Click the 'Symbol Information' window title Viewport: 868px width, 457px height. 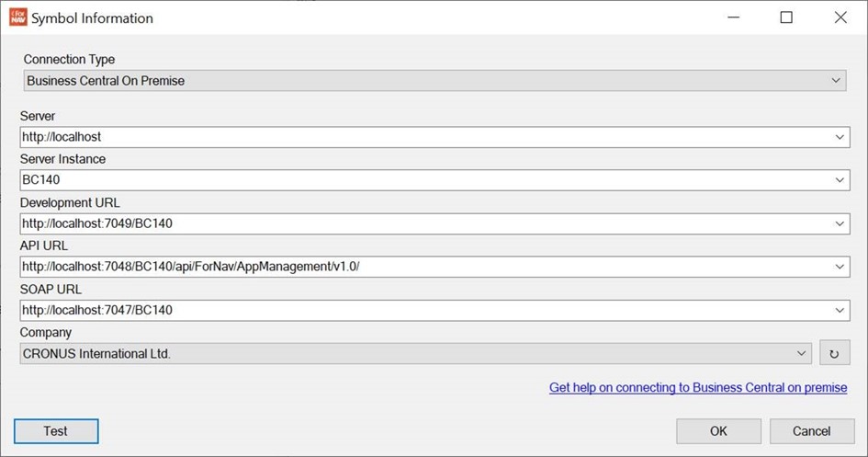pyautogui.click(x=92, y=18)
